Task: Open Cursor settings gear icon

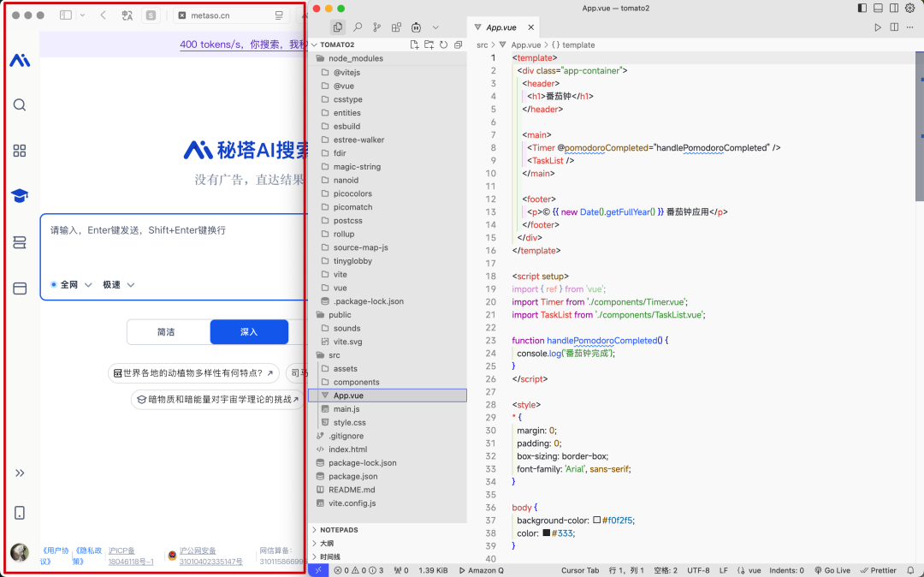Action: click(909, 9)
